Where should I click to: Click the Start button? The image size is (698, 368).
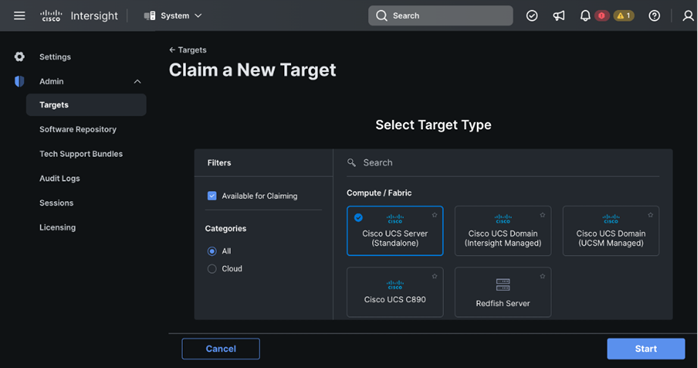[646, 349]
